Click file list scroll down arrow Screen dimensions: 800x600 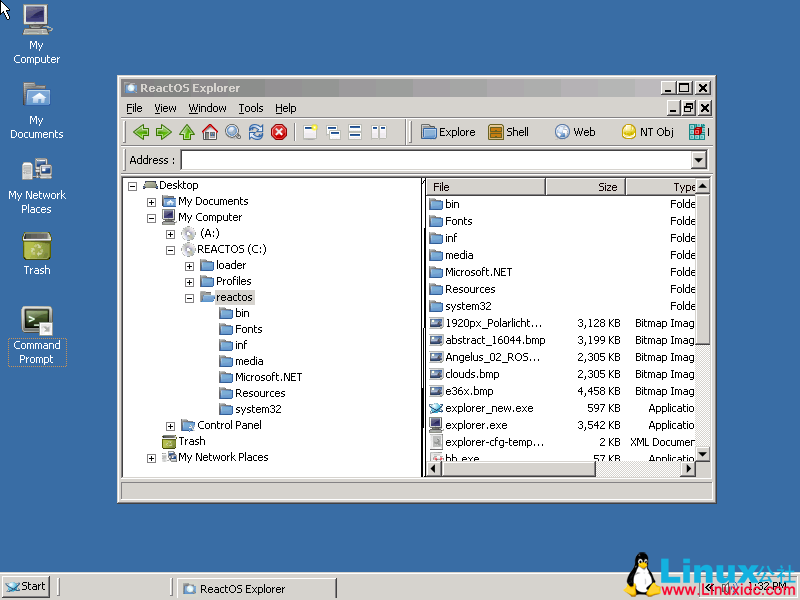[703, 454]
